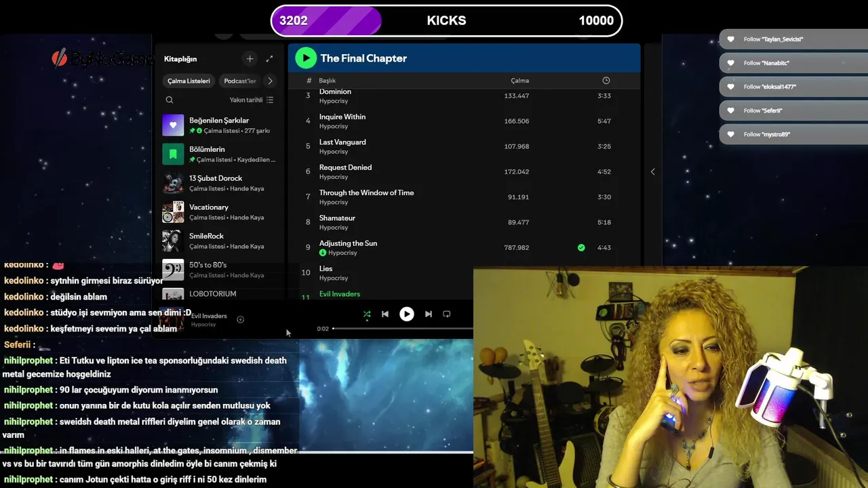Select the Podcast'ler filter chip
This screenshot has height=488, width=868.
(x=240, y=81)
